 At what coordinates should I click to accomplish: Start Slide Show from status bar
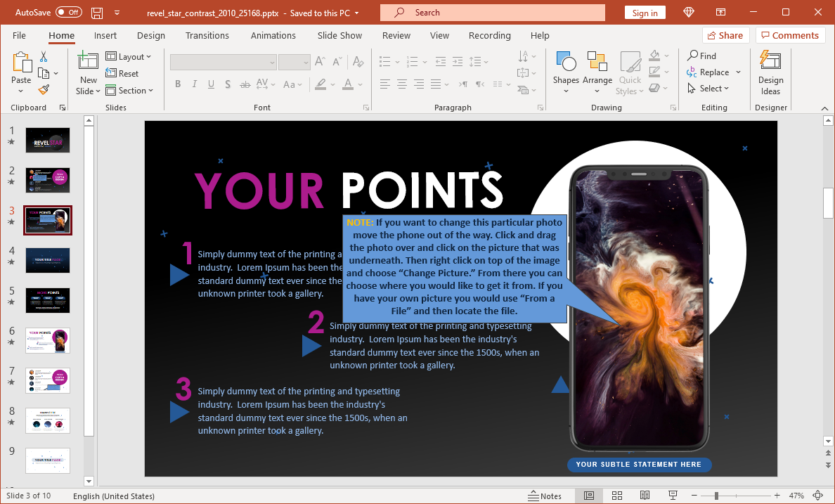point(673,496)
